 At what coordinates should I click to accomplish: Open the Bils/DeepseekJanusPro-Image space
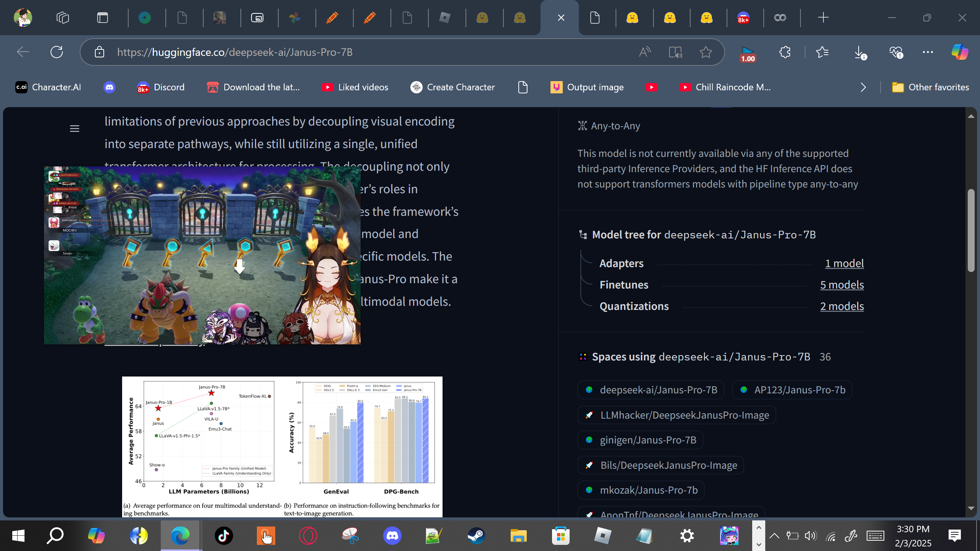[x=661, y=465]
